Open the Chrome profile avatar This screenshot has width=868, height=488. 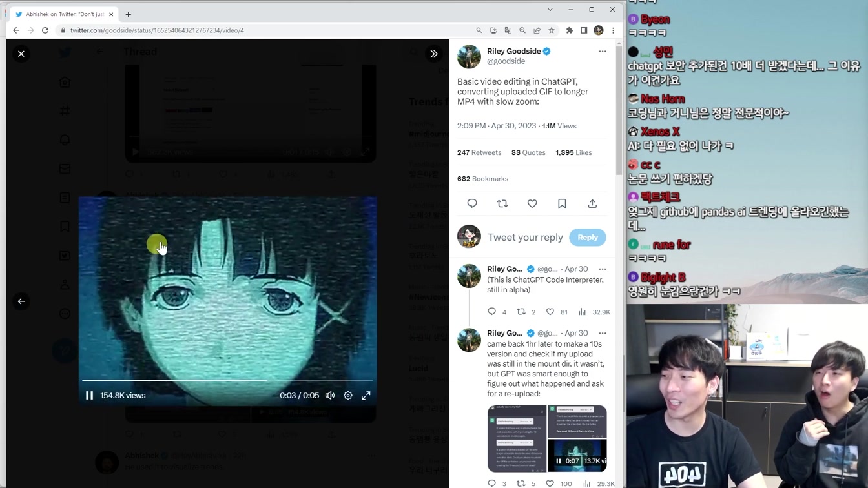(x=599, y=30)
